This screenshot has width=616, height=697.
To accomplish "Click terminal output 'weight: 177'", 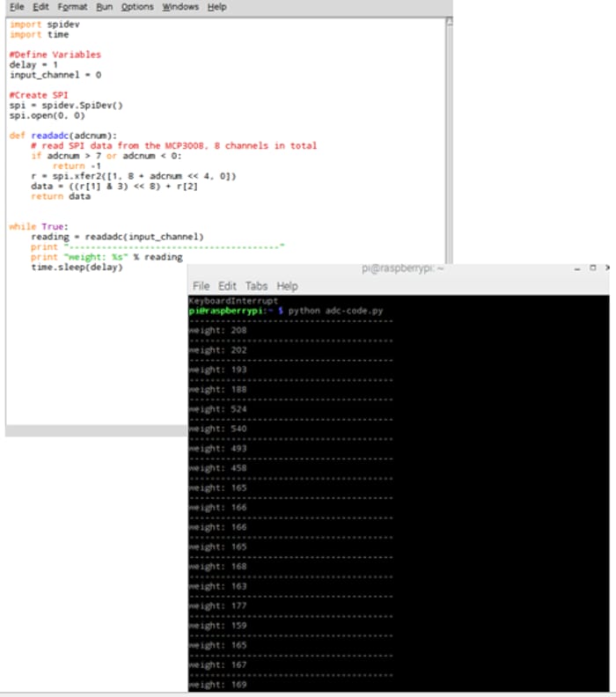I will point(217,605).
